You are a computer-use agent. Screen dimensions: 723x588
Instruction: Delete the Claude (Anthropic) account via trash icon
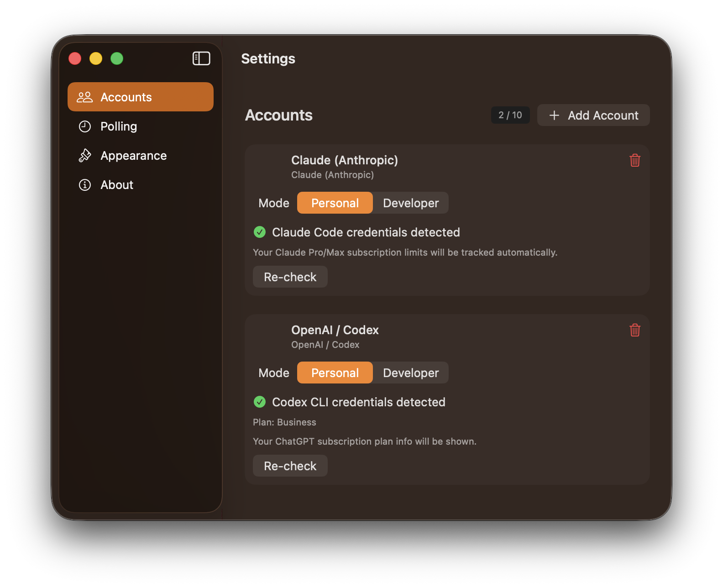pyautogui.click(x=635, y=160)
